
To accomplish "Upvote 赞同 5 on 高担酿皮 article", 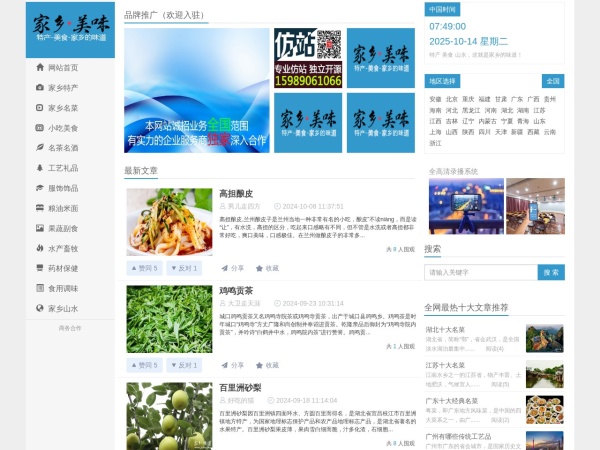I will pos(145,268).
